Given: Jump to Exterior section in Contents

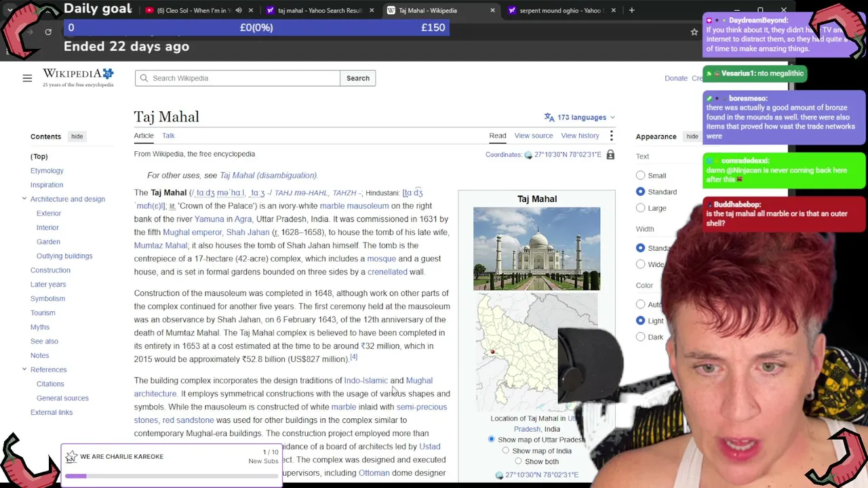Looking at the screenshot, I should pyautogui.click(x=49, y=213).
